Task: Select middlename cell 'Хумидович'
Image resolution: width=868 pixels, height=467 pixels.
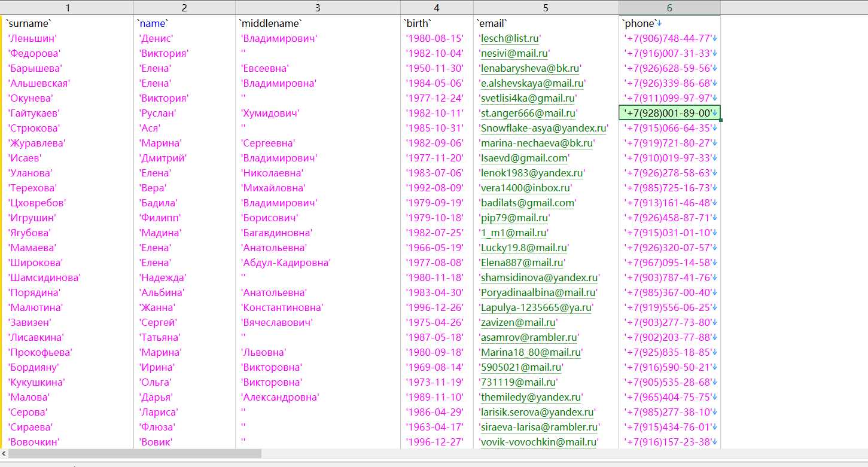Action: pos(318,113)
